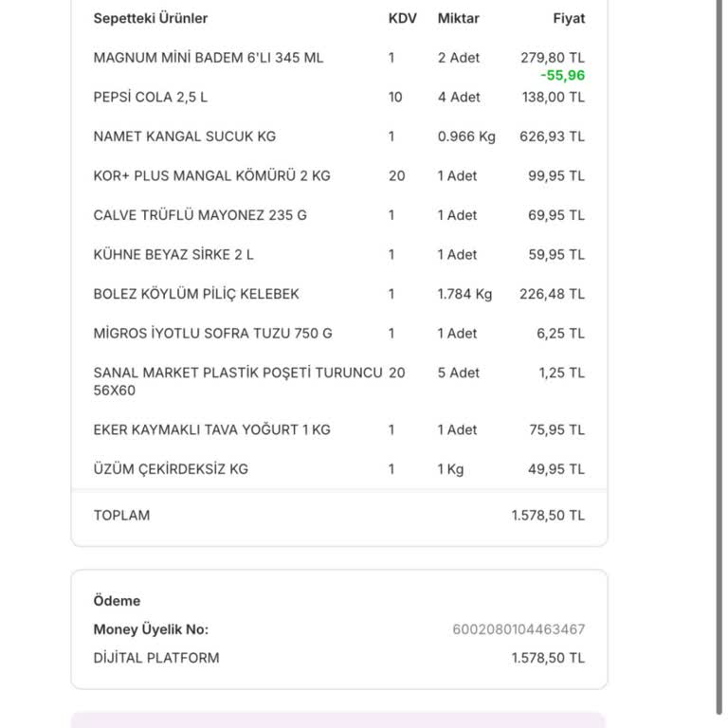Click the 99,95 TL price
This screenshot has height=728, width=728.
coord(556,176)
